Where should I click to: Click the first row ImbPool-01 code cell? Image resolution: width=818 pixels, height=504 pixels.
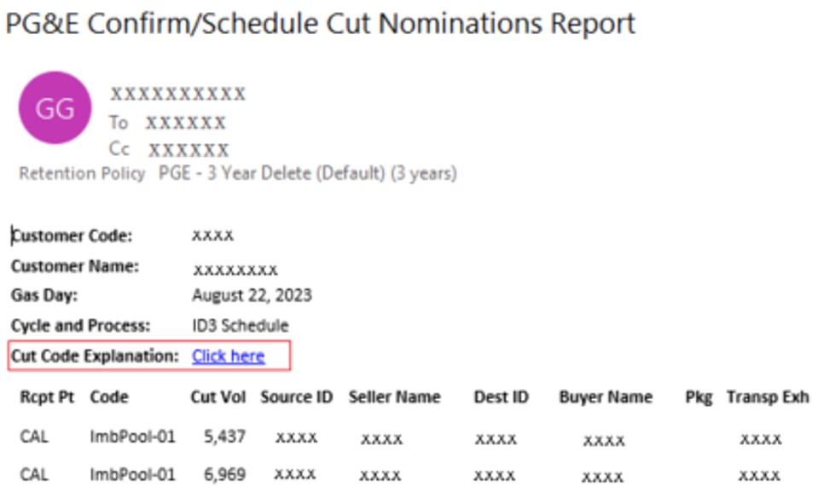pyautogui.click(x=132, y=437)
